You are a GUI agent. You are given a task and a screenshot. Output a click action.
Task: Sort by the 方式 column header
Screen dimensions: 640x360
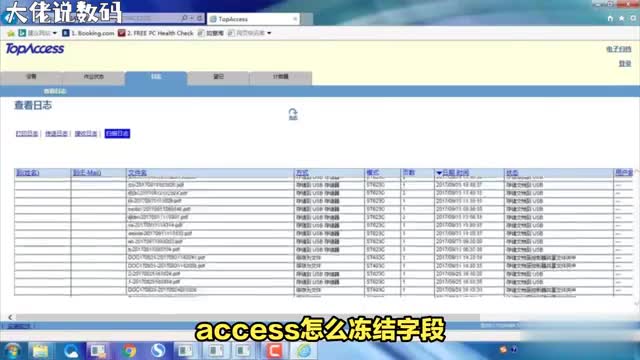pyautogui.click(x=302, y=173)
